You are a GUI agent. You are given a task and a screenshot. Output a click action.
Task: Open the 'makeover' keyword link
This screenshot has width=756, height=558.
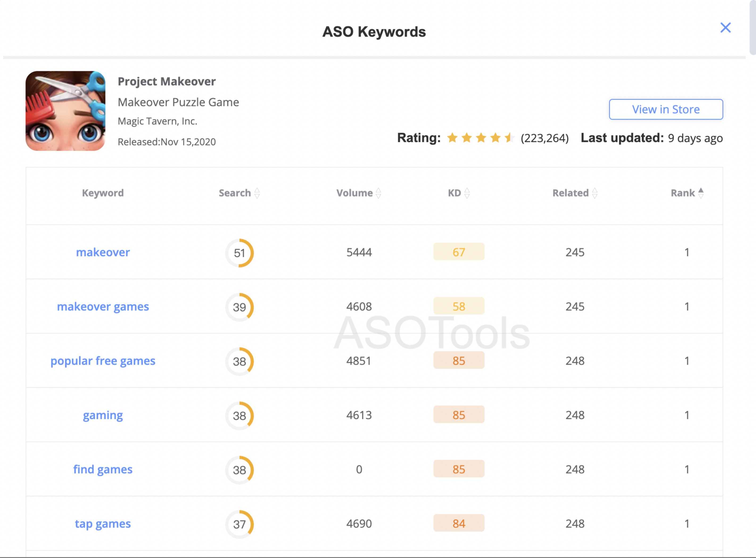[x=103, y=252]
